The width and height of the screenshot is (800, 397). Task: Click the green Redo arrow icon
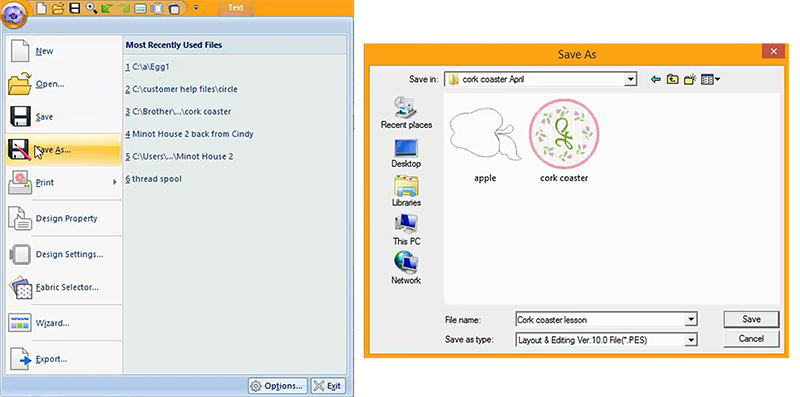[124, 8]
